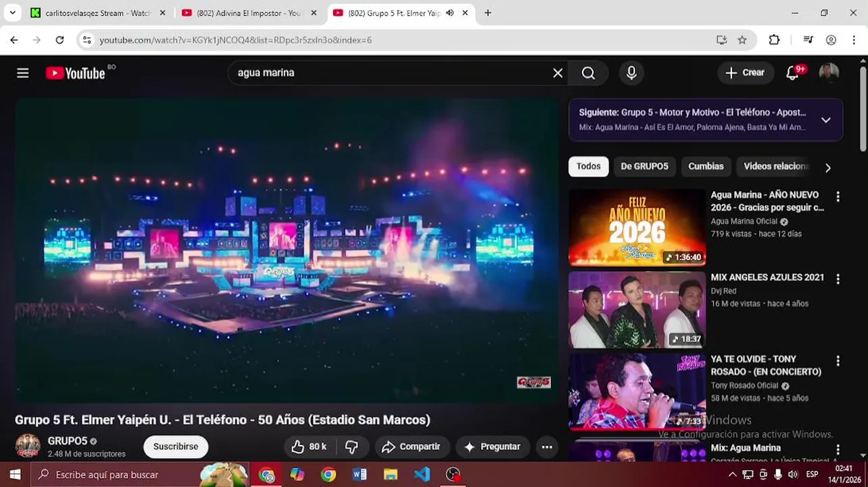The image size is (868, 487).
Task: Open Agua Marina Oficial channel link
Action: pos(744,222)
